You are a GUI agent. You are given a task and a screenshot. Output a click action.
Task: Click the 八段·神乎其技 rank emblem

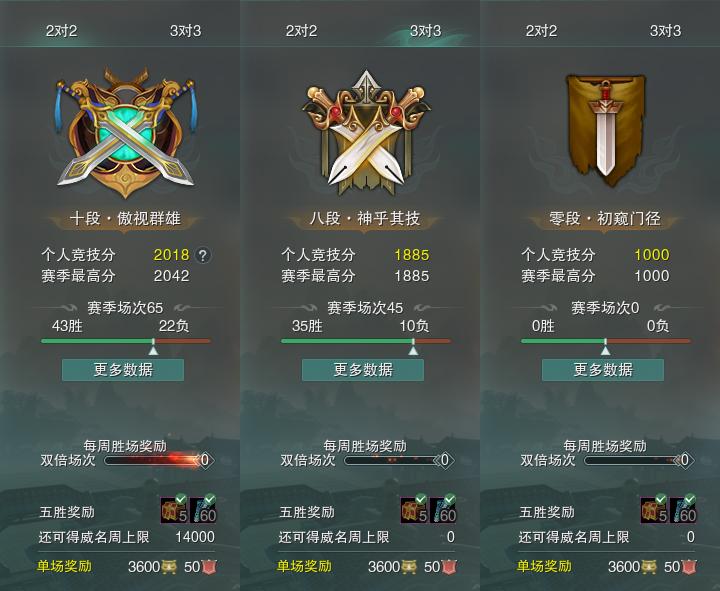tap(365, 132)
